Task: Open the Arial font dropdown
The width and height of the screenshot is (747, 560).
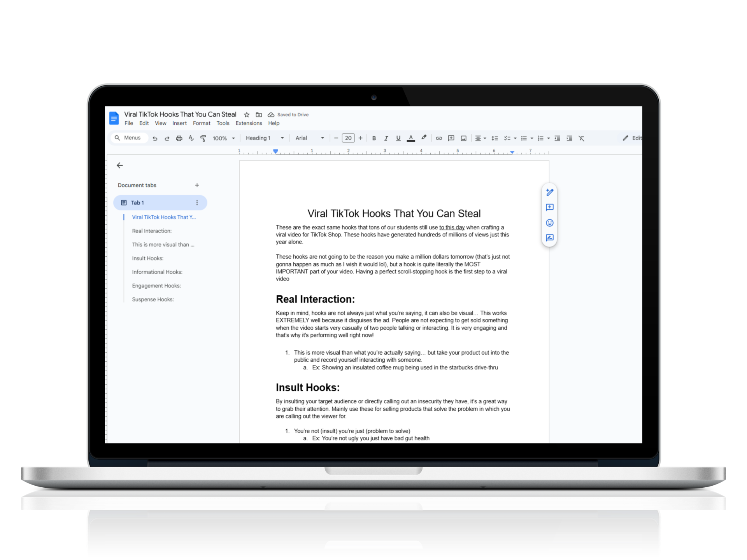Action: [309, 138]
